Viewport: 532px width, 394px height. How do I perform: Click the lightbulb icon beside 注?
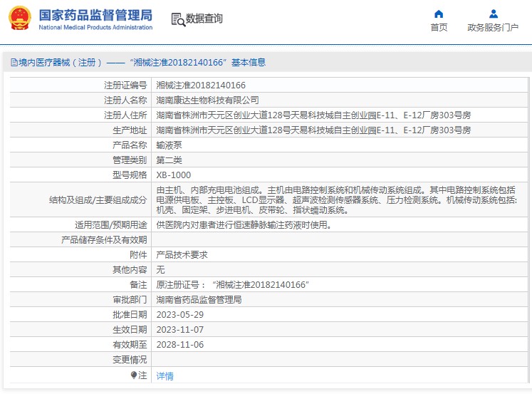click(x=134, y=375)
